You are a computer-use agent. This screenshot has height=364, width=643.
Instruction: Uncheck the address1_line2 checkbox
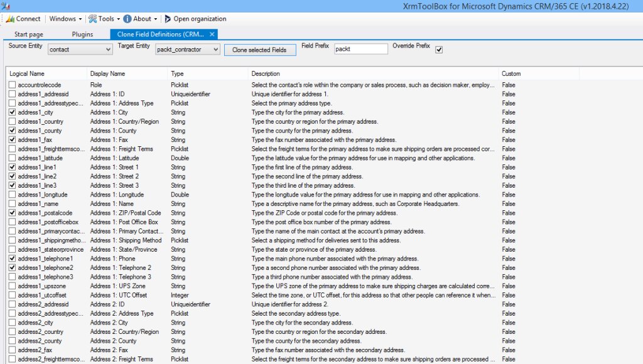click(12, 176)
